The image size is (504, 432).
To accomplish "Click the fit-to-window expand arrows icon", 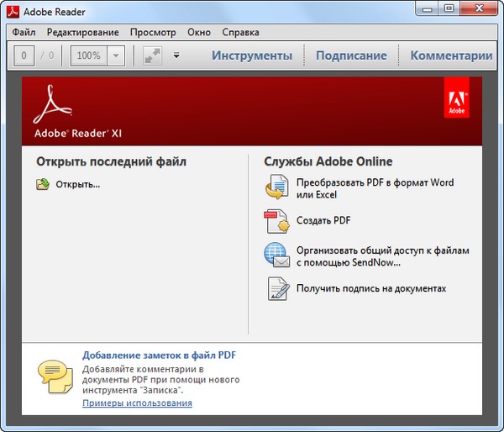I will pos(152,55).
